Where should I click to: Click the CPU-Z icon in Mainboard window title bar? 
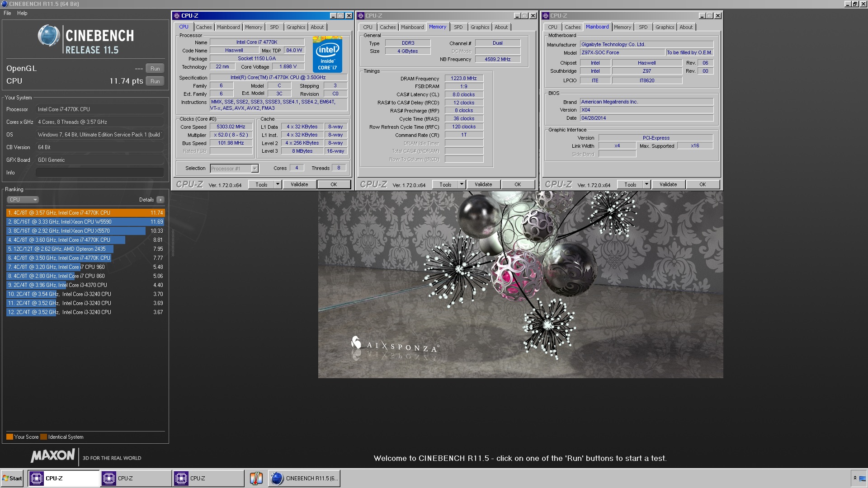tap(546, 16)
